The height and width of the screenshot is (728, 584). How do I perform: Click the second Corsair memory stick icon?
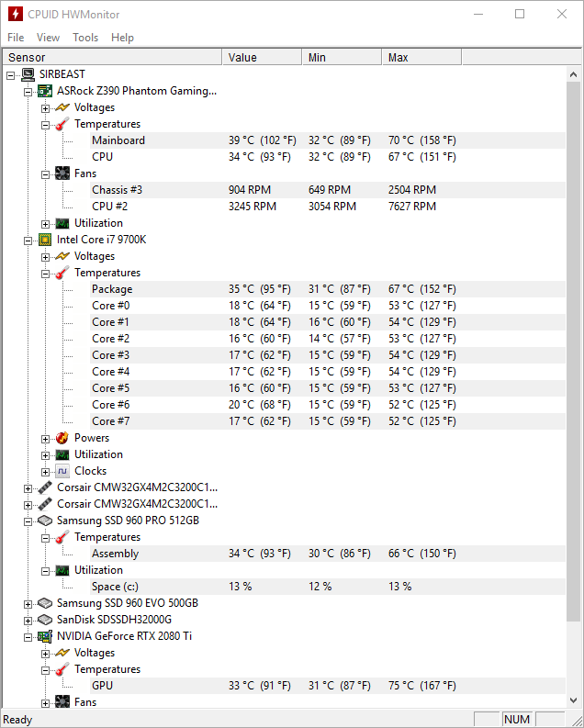click(45, 504)
